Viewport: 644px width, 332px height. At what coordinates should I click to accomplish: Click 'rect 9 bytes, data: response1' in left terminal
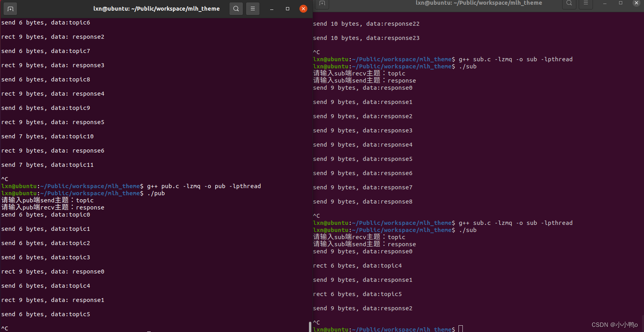[53, 300]
